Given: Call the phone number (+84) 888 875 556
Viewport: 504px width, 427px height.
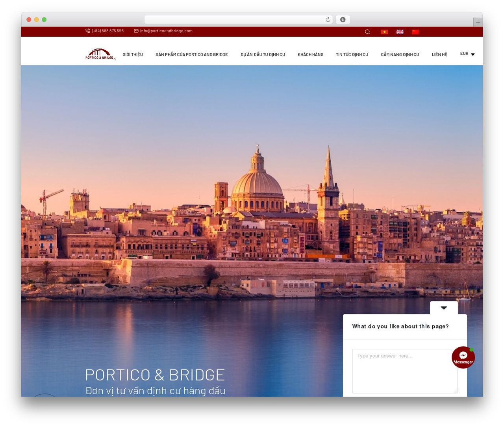Looking at the screenshot, I should coord(107,31).
